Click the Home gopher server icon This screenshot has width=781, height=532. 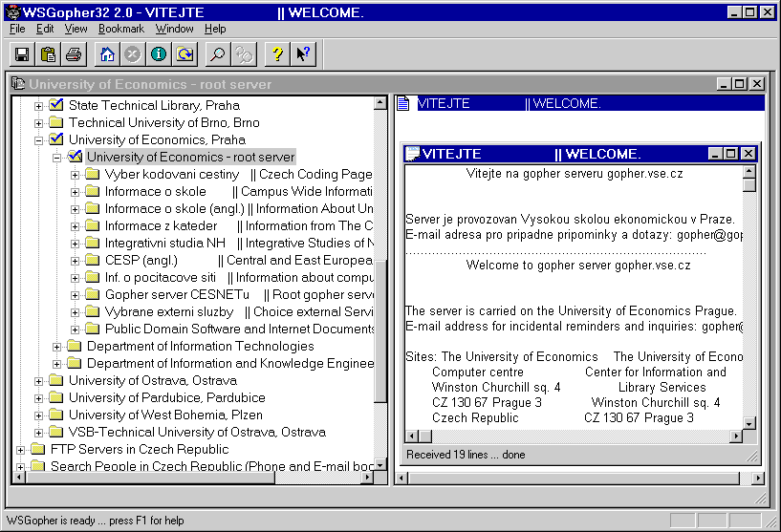tap(107, 54)
